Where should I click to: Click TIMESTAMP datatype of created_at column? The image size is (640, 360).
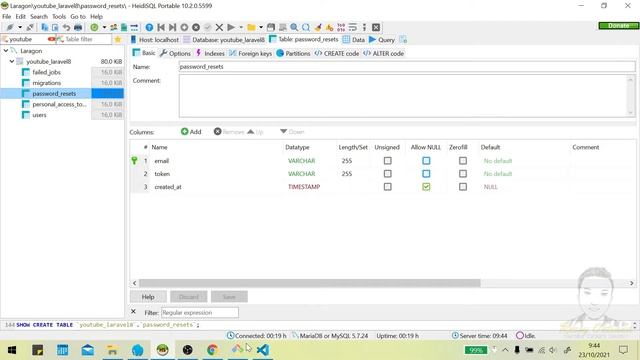tap(304, 187)
